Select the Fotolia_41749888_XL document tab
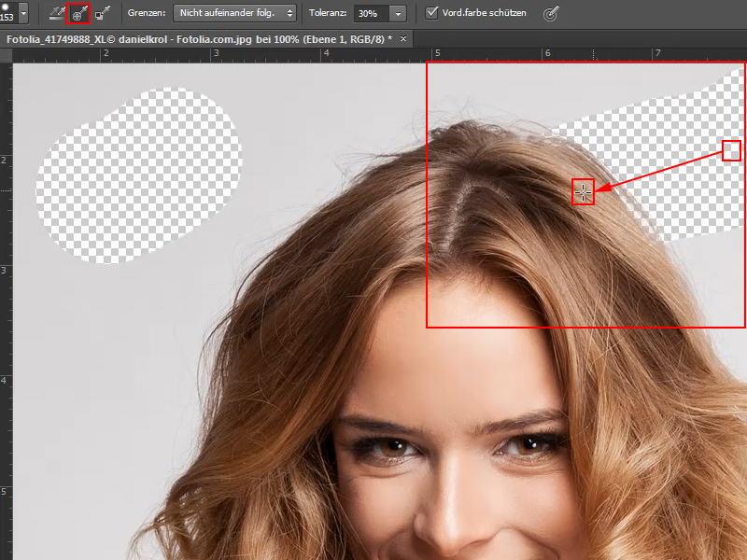The image size is (747, 560). tap(199, 39)
